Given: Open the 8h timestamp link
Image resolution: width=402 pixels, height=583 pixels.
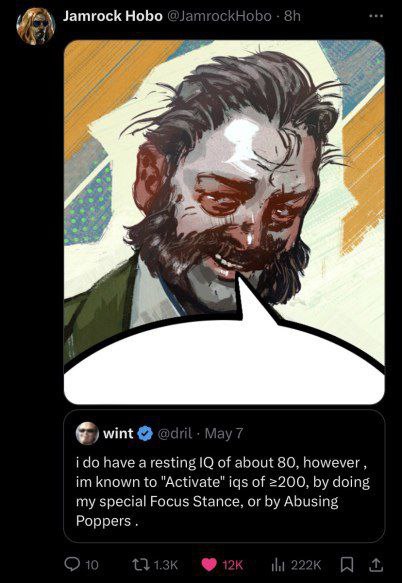Looking at the screenshot, I should (x=292, y=16).
